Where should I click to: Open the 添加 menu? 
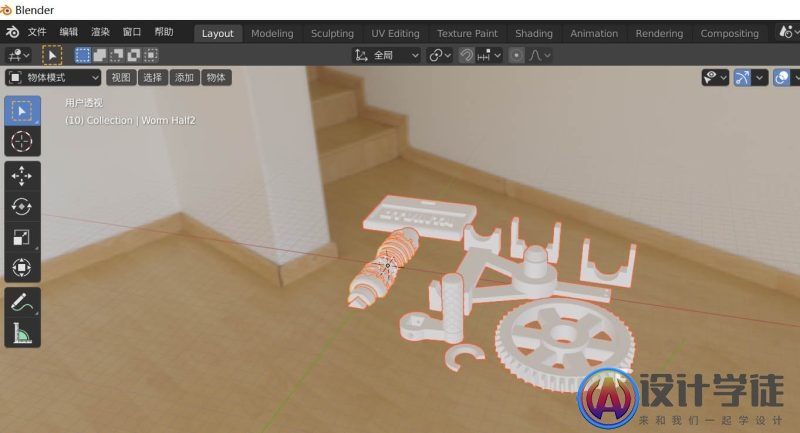pos(184,78)
